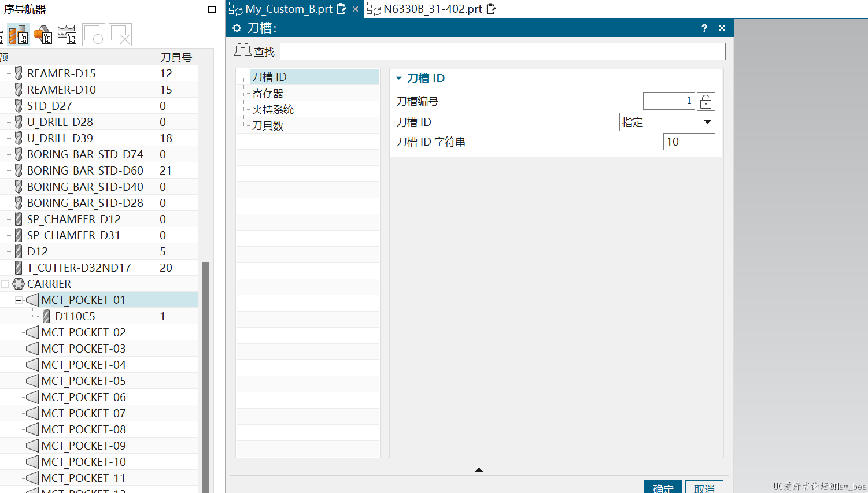868x493 pixels.
Task: Collapse the MCT_POCKET-01 node
Action: point(19,300)
